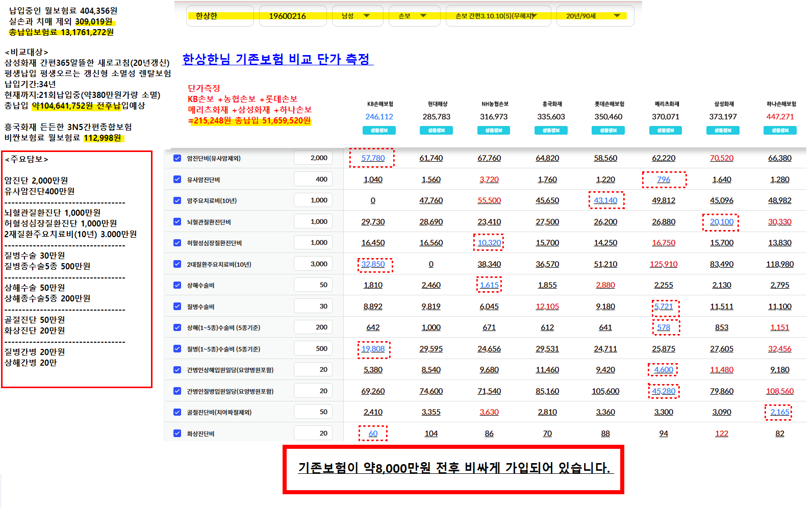Open the 손보 insurer type dropdown
The image size is (812, 508).
(x=414, y=16)
